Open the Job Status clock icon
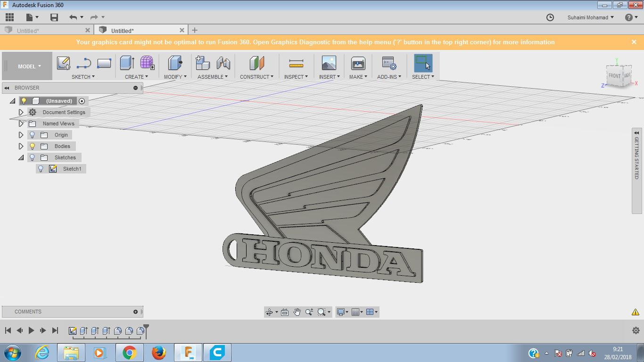Image resolution: width=644 pixels, height=362 pixels. 550,17
